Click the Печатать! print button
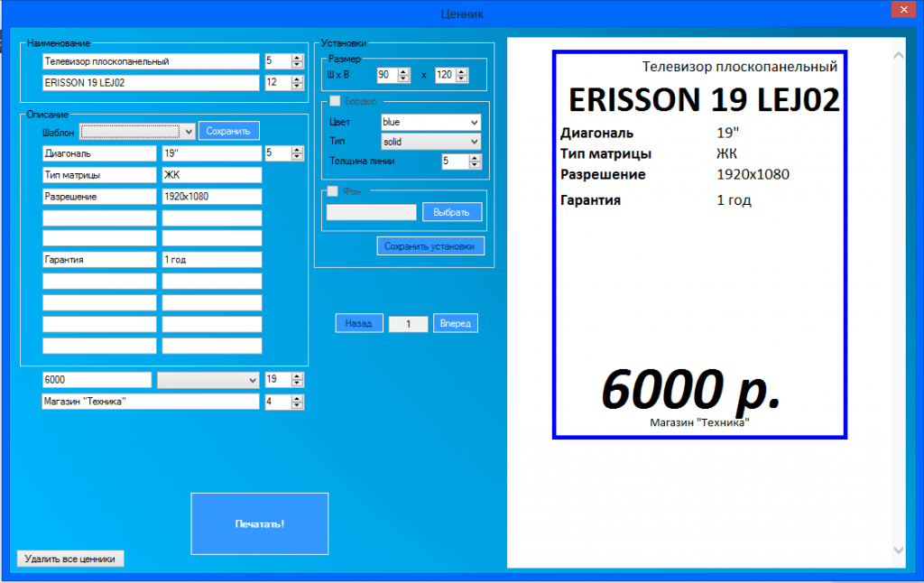924x583 pixels. click(x=259, y=523)
